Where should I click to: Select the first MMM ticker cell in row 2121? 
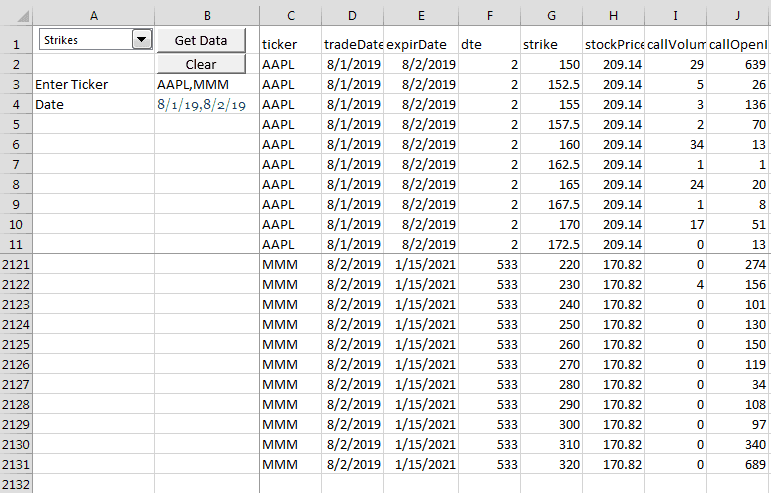[291, 264]
